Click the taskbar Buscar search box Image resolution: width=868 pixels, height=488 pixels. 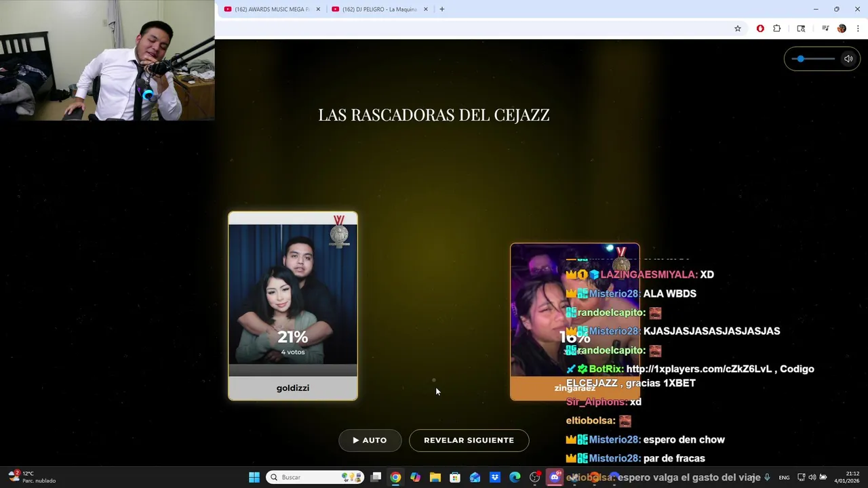click(314, 477)
